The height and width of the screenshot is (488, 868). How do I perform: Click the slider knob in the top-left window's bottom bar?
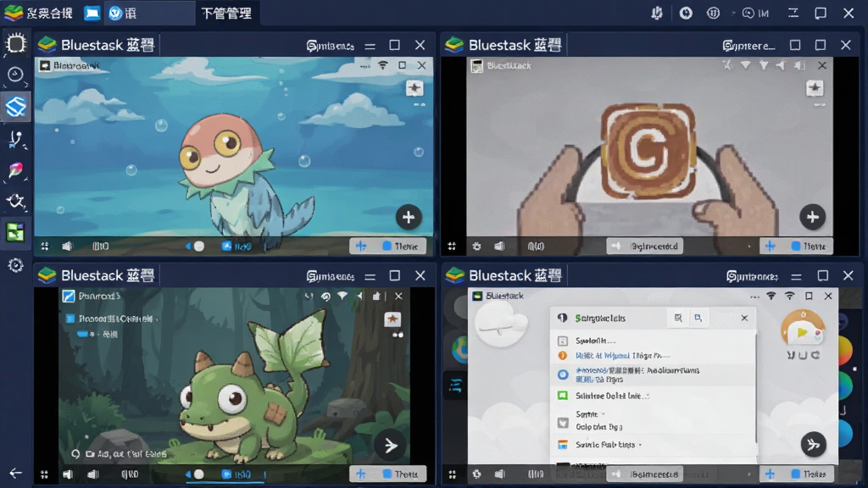(x=199, y=247)
